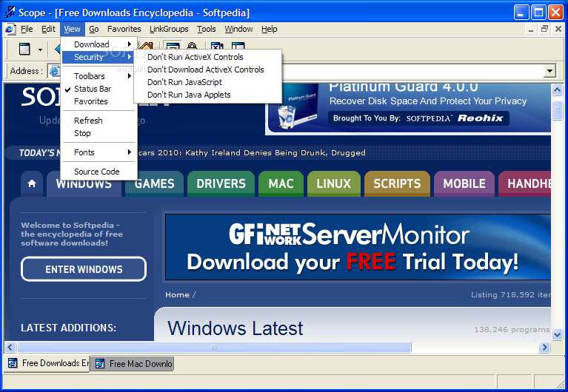568x392 pixels.
Task: Open the File menu
Action: [x=27, y=29]
